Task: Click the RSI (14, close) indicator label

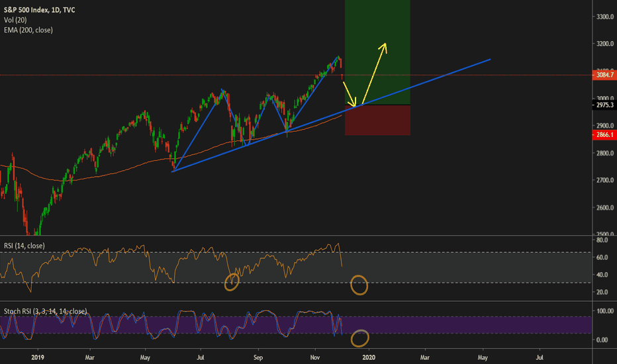Action: coord(24,246)
